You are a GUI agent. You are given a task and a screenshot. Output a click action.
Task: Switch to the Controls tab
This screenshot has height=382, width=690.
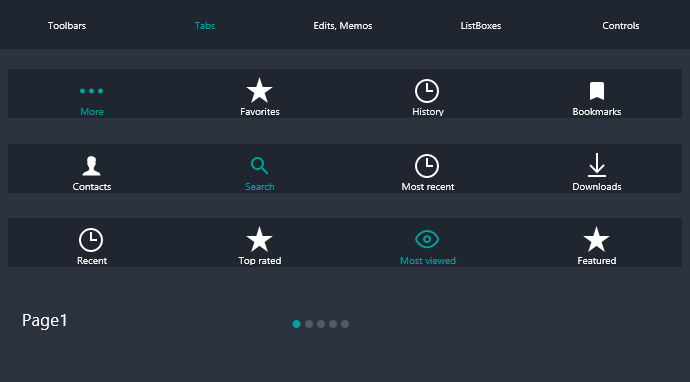[620, 26]
